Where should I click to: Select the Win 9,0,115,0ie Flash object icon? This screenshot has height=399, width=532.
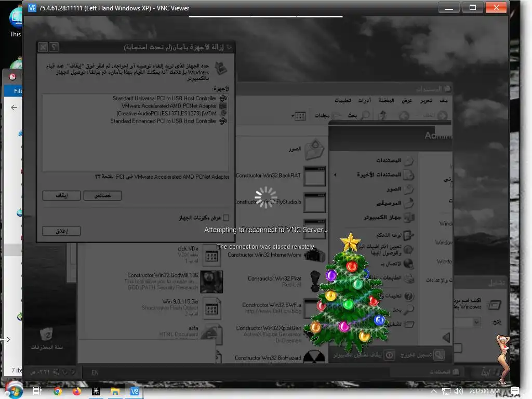[212, 308]
